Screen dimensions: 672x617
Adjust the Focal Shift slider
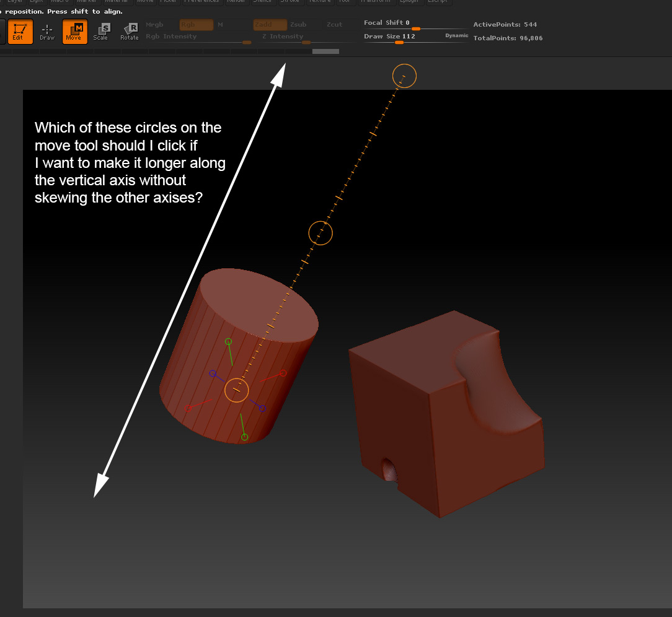click(x=416, y=24)
